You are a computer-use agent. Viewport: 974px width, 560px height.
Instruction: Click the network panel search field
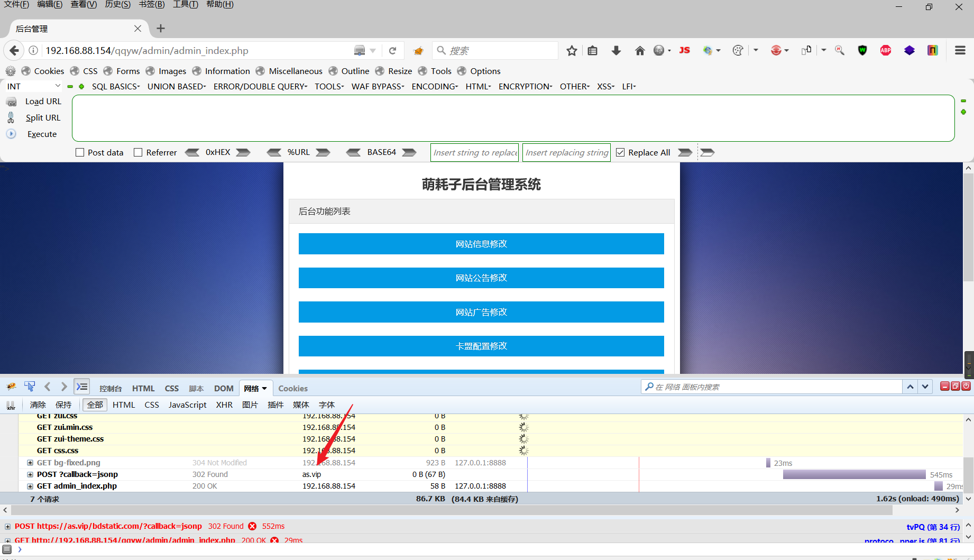pos(772,387)
